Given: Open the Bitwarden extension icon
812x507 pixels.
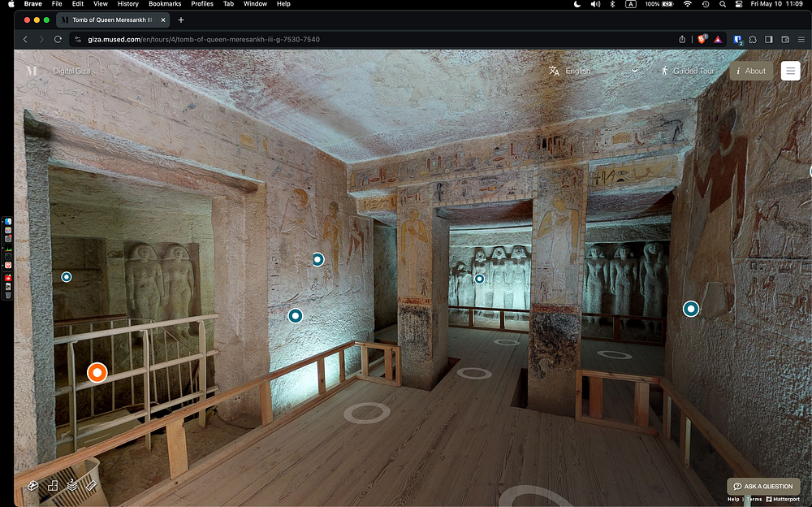Looking at the screenshot, I should (x=738, y=39).
